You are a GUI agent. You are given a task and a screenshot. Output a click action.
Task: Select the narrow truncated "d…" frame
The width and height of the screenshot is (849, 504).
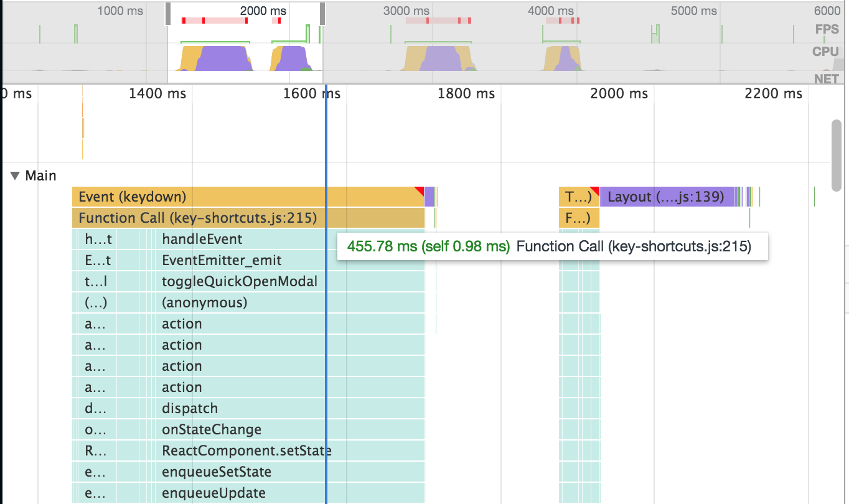click(98, 408)
